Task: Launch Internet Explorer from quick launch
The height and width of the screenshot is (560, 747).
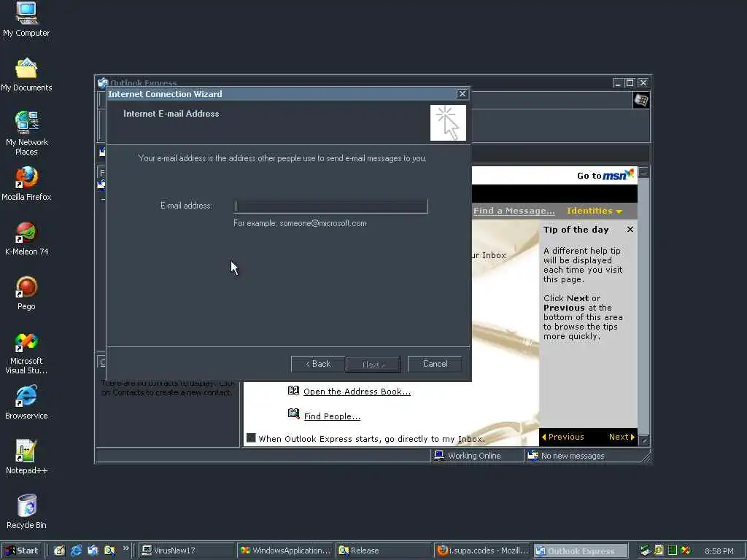Action: (76, 551)
